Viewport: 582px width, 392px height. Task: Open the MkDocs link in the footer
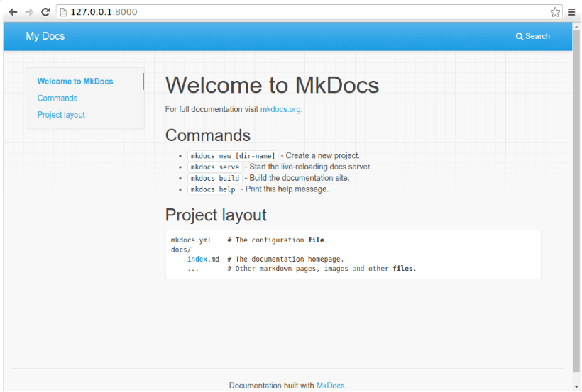pyautogui.click(x=330, y=386)
